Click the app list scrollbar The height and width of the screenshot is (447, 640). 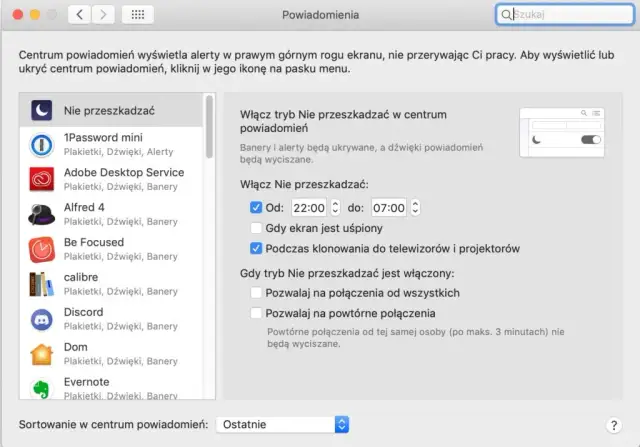click(x=209, y=127)
